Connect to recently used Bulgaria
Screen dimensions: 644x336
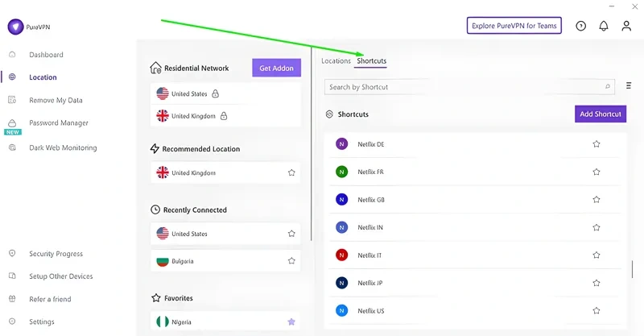[225, 261]
